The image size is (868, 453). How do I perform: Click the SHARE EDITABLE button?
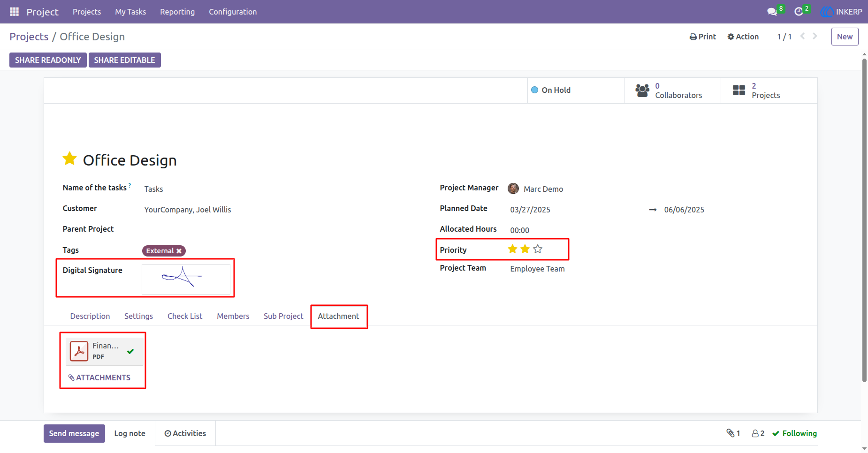coord(125,60)
